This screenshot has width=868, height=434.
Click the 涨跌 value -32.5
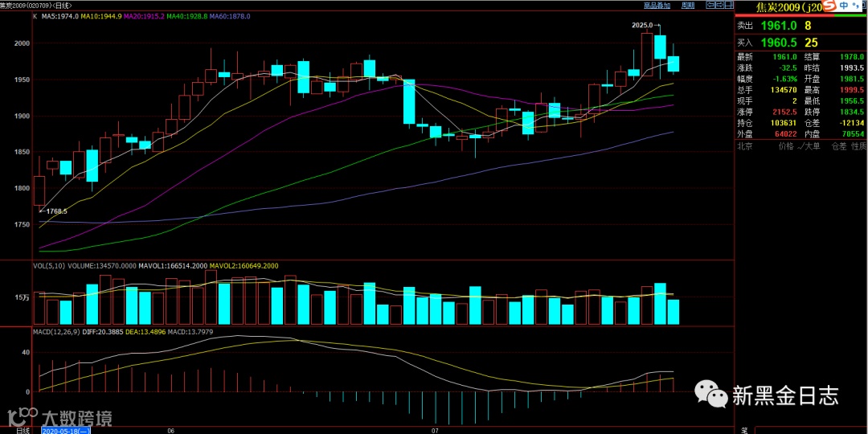(x=788, y=68)
